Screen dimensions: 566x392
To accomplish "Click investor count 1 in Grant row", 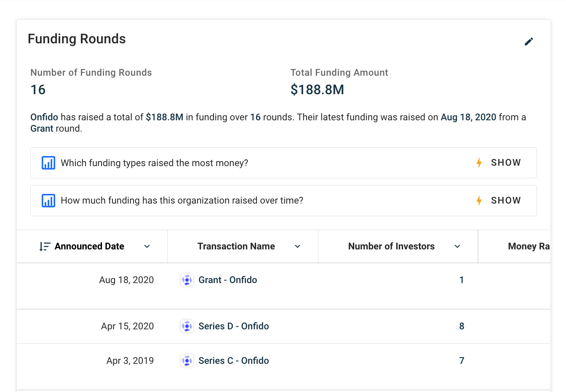I will coord(462,280).
